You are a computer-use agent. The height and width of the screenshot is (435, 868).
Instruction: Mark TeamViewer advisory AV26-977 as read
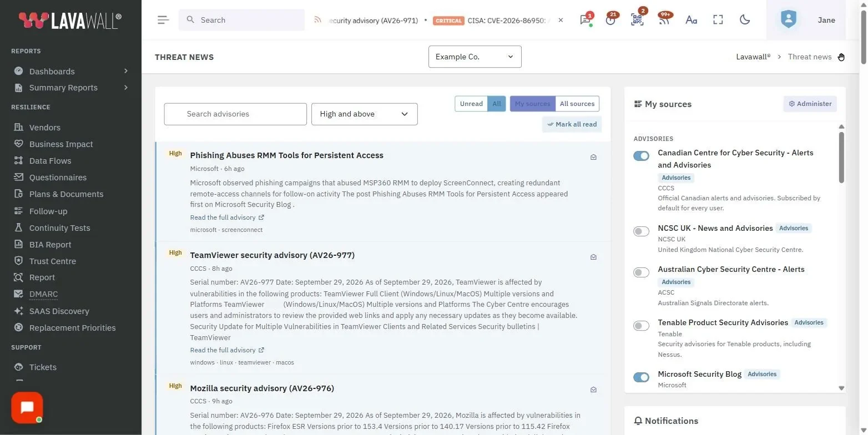point(593,257)
